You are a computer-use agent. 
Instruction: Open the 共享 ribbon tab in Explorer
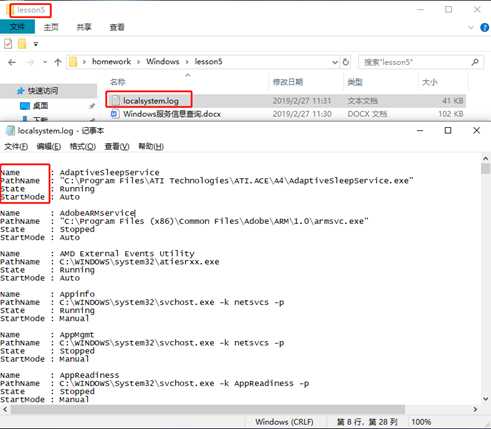pyautogui.click(x=84, y=27)
